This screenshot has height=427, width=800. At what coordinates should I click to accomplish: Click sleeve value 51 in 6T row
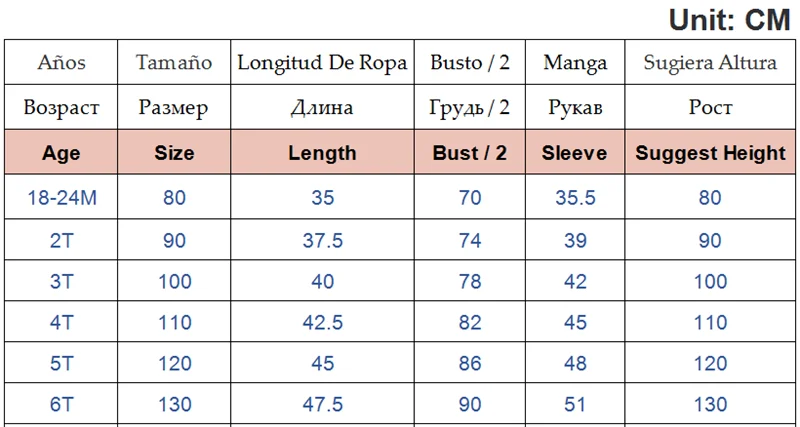tap(575, 403)
